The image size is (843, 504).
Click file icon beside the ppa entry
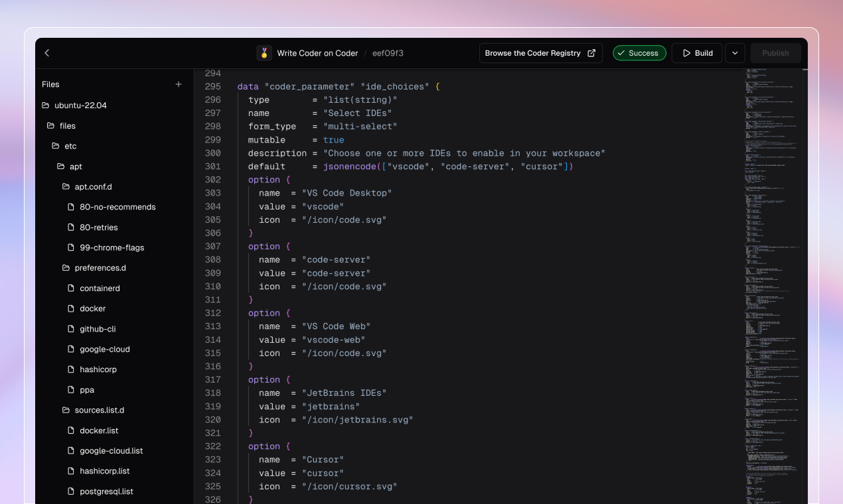(x=72, y=390)
